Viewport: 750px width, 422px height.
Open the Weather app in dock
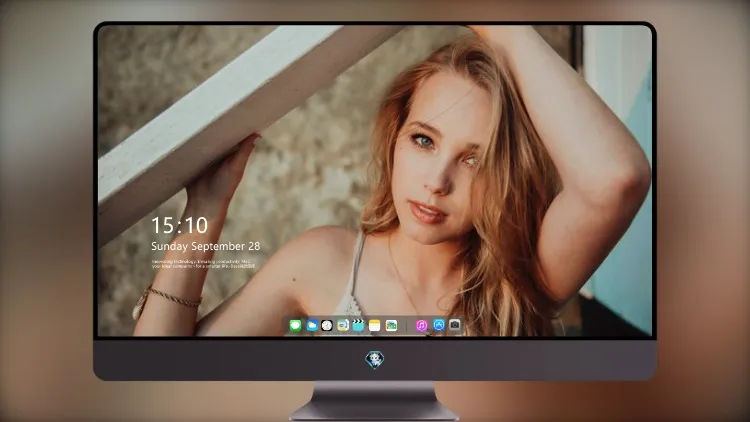[311, 326]
